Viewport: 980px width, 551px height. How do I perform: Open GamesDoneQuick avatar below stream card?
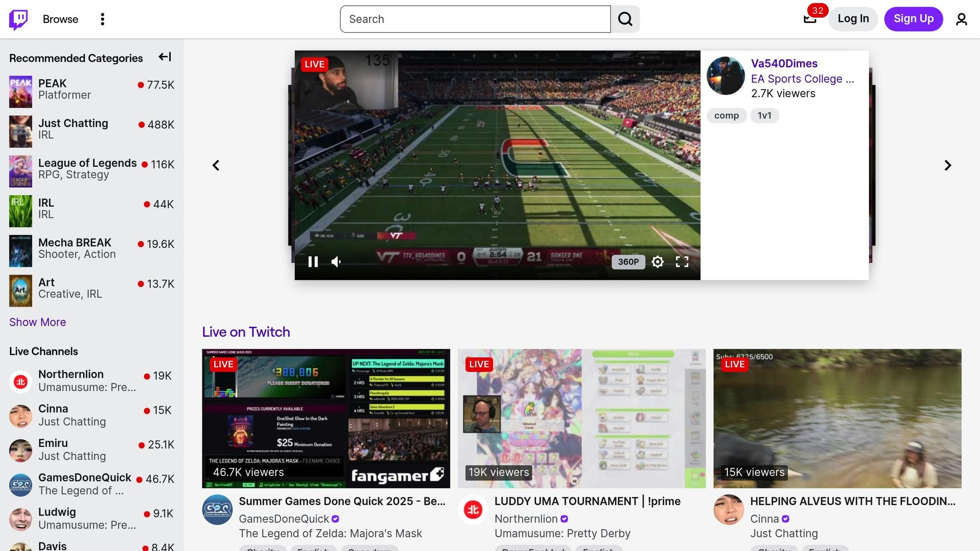click(x=217, y=510)
